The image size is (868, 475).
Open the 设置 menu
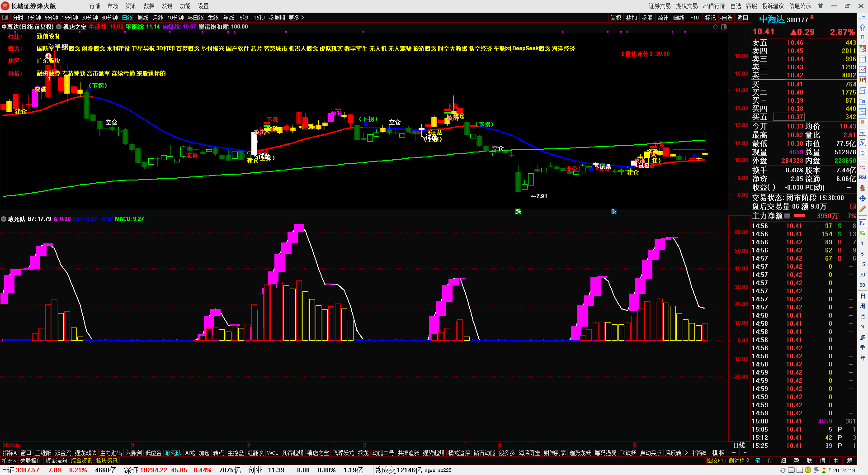click(x=203, y=6)
